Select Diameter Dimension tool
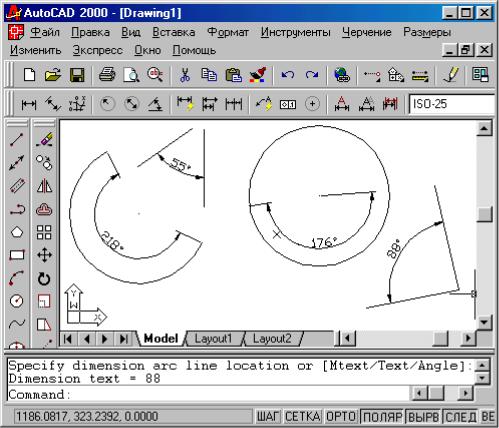 point(132,104)
